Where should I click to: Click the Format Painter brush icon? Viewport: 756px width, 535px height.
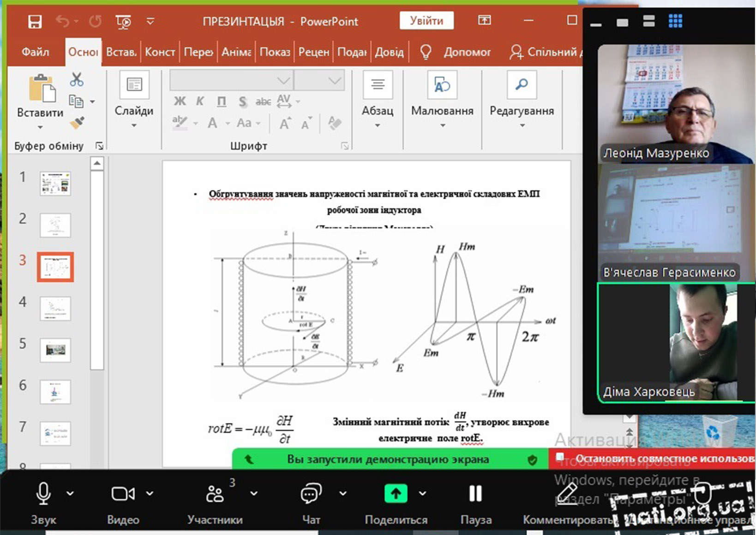[x=77, y=123]
